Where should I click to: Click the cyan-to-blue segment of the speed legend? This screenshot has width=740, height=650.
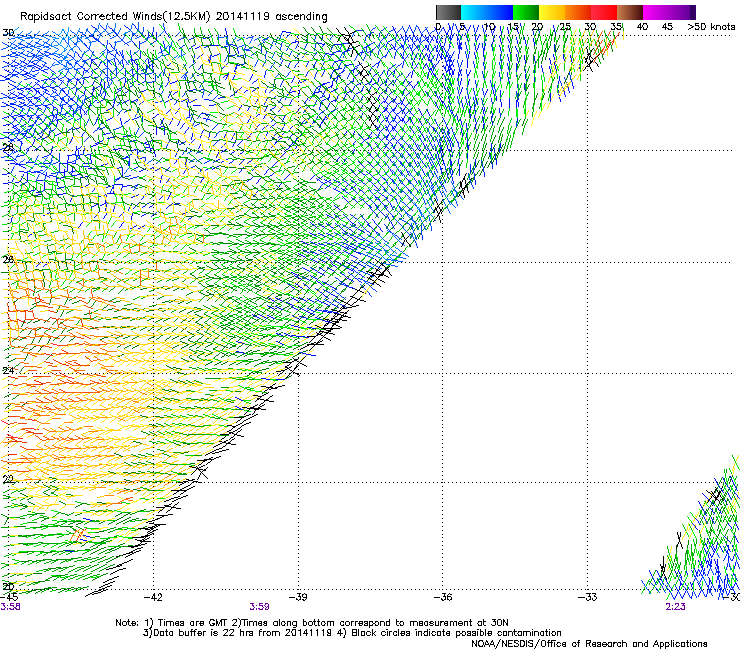pyautogui.click(x=487, y=12)
